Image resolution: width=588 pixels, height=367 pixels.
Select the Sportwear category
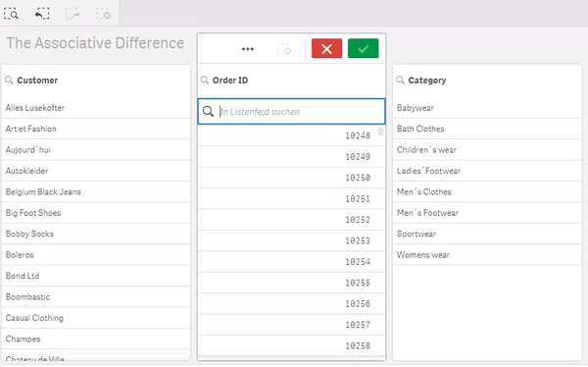487,234
